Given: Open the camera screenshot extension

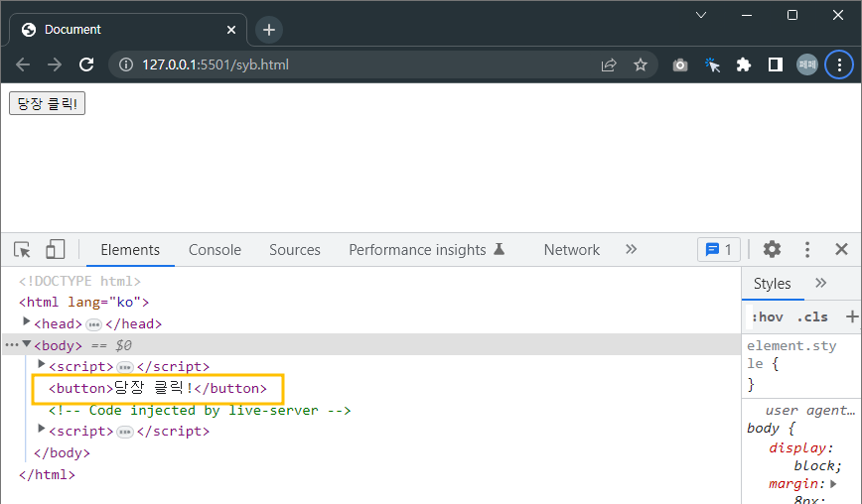Looking at the screenshot, I should pos(680,64).
